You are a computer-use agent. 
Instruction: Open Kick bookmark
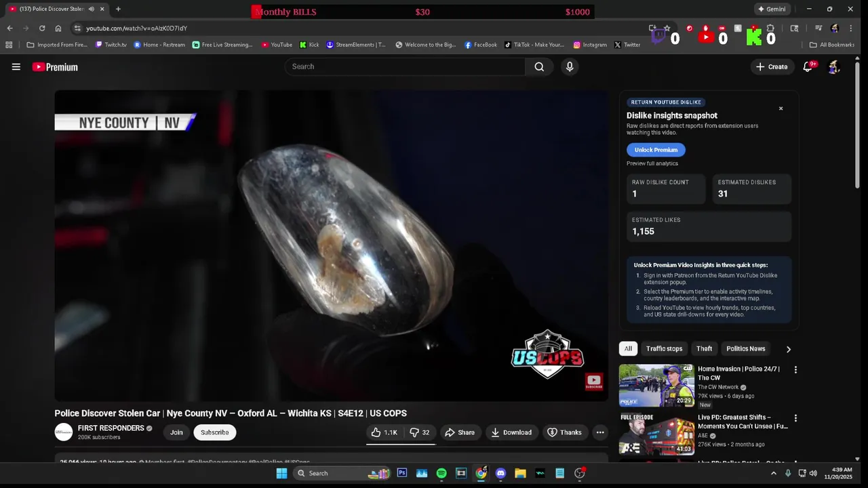[x=309, y=45]
